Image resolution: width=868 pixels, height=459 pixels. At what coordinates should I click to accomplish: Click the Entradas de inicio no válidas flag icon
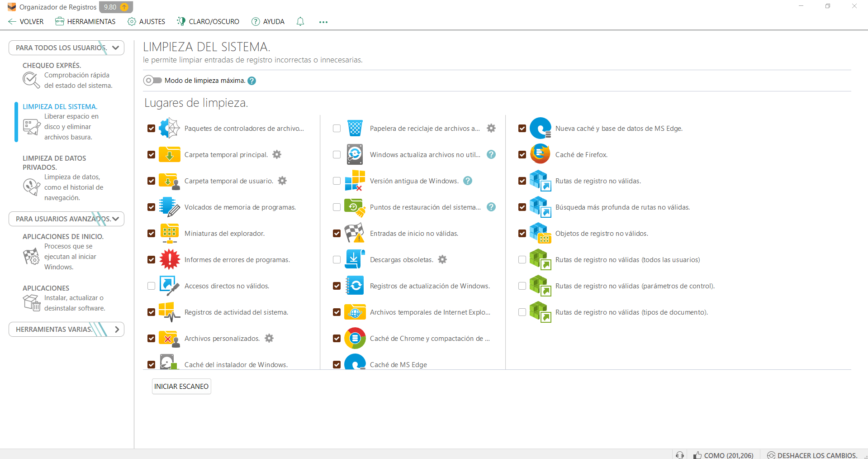[x=355, y=233]
